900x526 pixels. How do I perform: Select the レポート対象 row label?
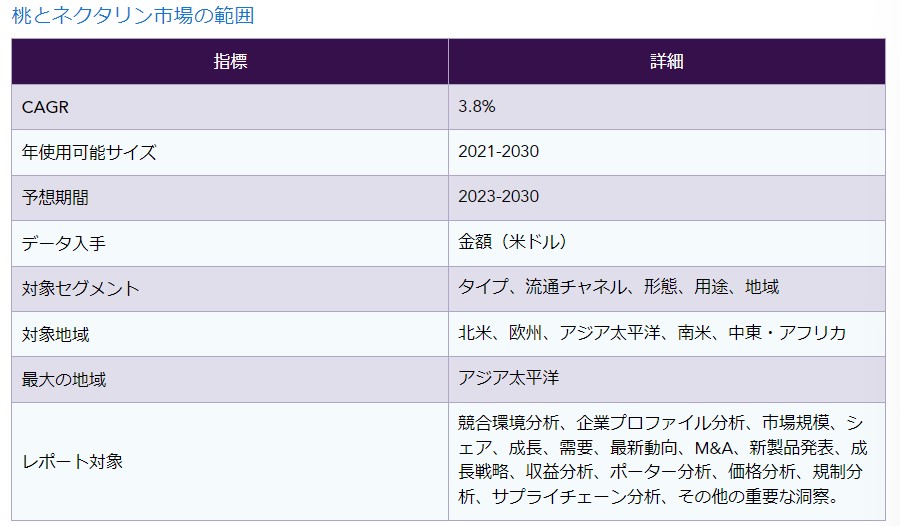73,461
